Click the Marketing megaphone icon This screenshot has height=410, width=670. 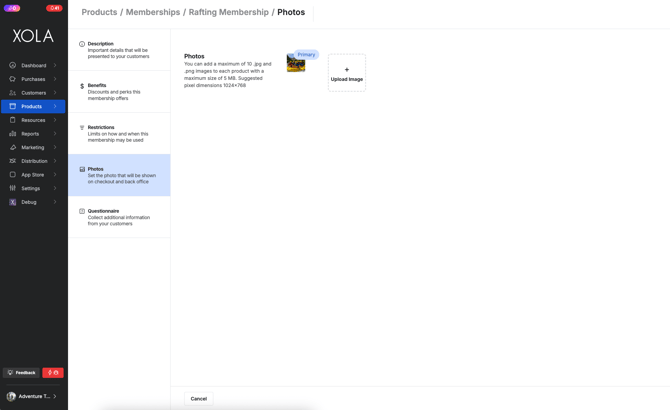coord(12,147)
